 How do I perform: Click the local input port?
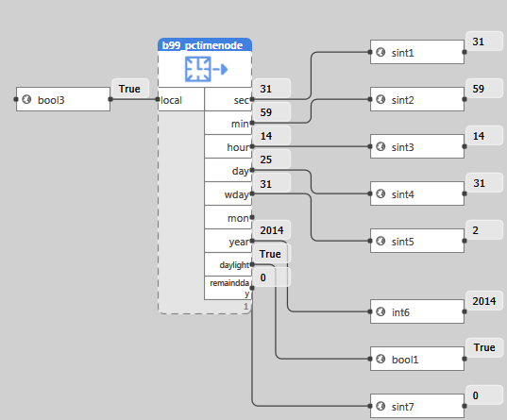pos(158,99)
